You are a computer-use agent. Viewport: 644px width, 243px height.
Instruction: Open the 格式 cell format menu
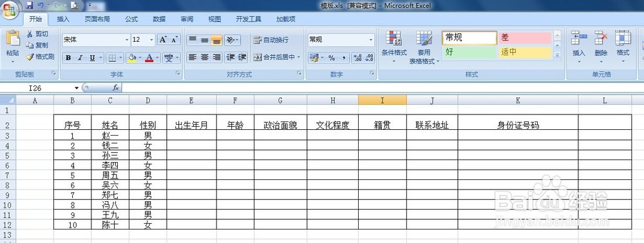tap(623, 46)
